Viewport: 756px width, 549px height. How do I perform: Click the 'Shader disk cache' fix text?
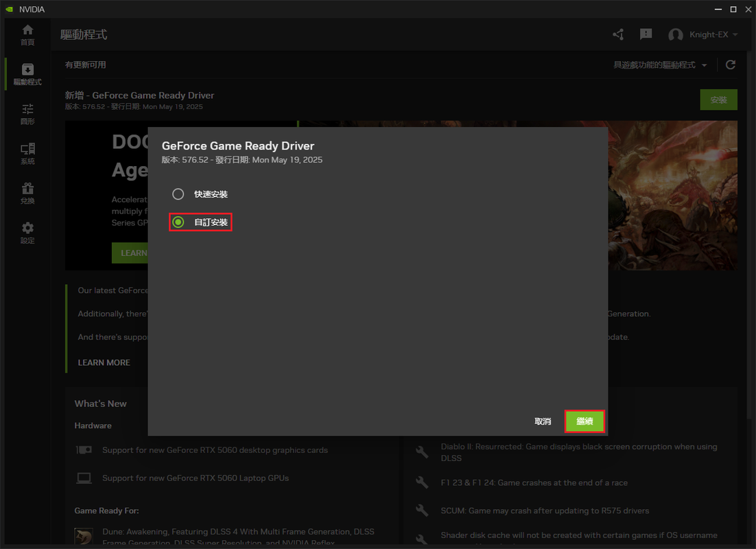578,535
